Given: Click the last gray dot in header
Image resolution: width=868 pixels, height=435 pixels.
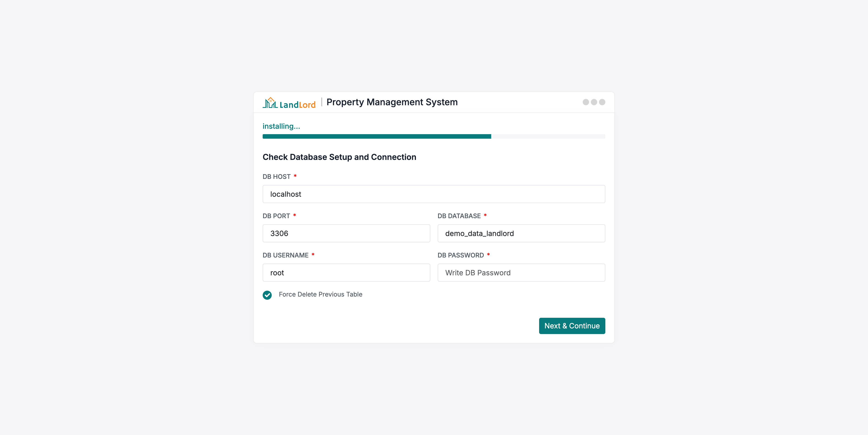Looking at the screenshot, I should (602, 102).
